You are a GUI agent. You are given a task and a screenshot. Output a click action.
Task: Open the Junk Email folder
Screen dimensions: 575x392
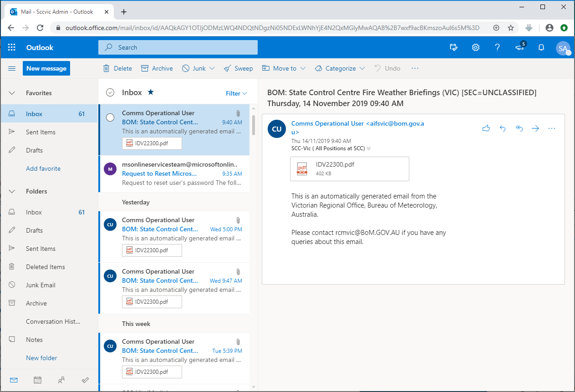coord(41,285)
